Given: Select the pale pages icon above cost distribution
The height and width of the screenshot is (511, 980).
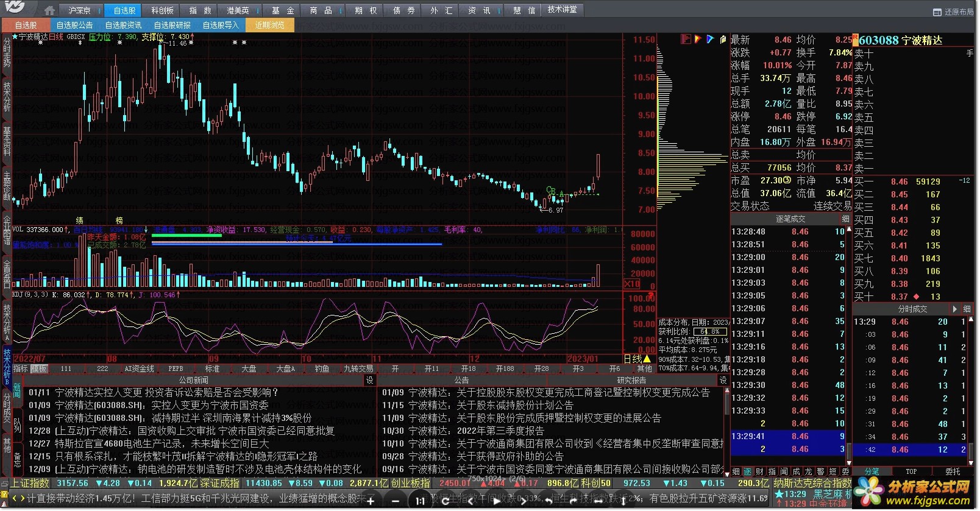Looking at the screenshot, I should click(723, 40).
